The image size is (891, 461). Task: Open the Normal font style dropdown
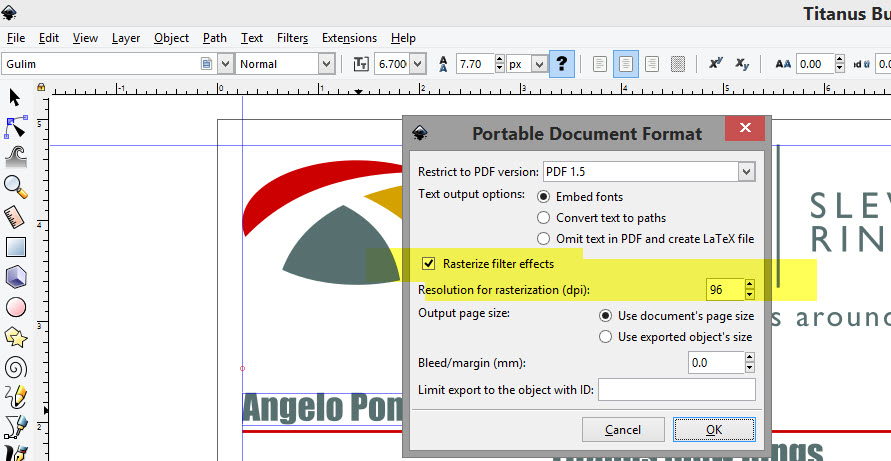point(326,64)
